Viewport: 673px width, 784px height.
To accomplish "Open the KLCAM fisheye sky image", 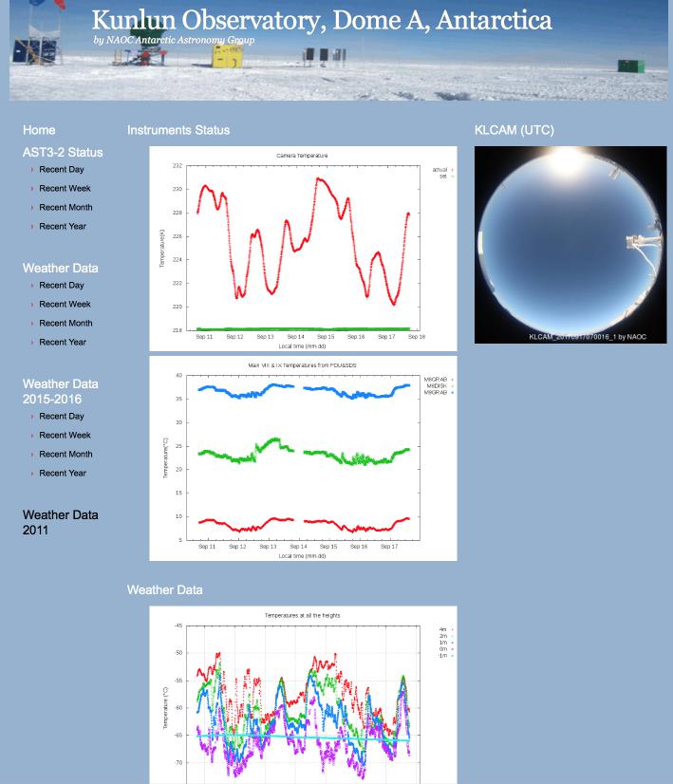I will 570,245.
